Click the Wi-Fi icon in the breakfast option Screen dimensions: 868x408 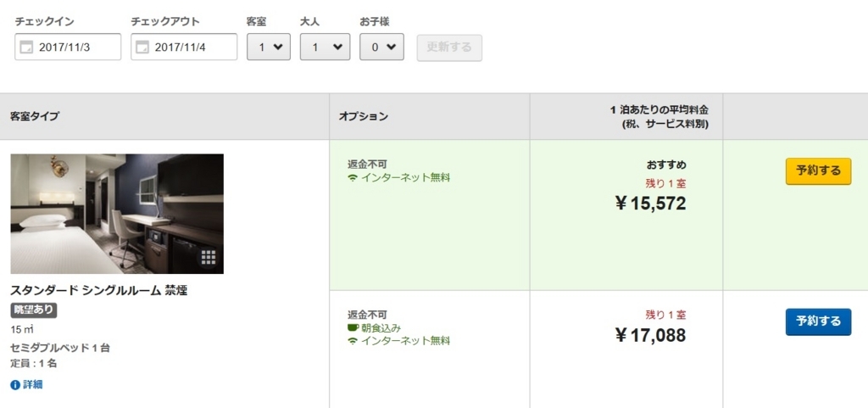[353, 341]
